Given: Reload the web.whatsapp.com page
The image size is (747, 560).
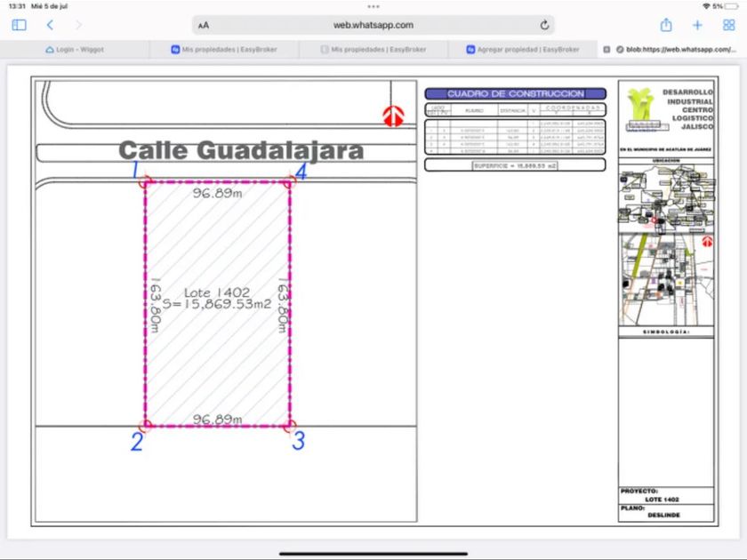Looking at the screenshot, I should point(543,25).
